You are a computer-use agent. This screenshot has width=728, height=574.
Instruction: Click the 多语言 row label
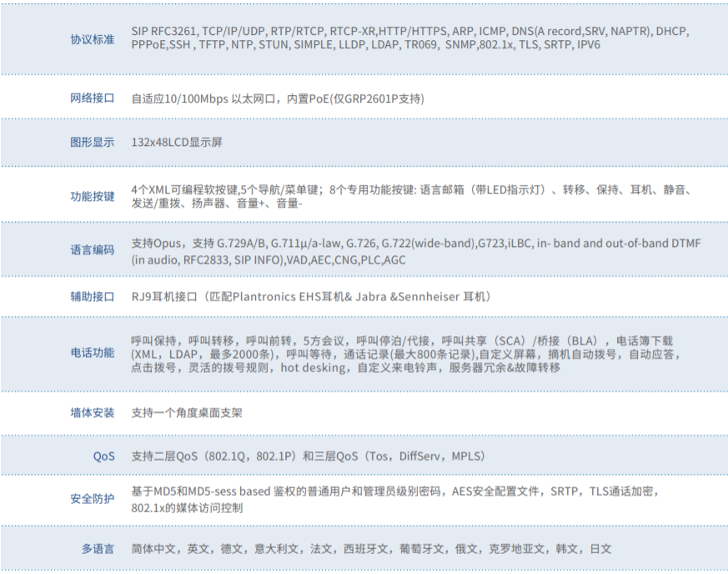pos(98,549)
